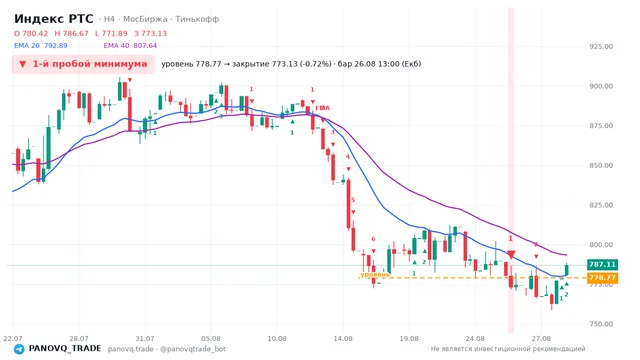Click the 'EMA 20 792.89' legend

click(x=40, y=46)
